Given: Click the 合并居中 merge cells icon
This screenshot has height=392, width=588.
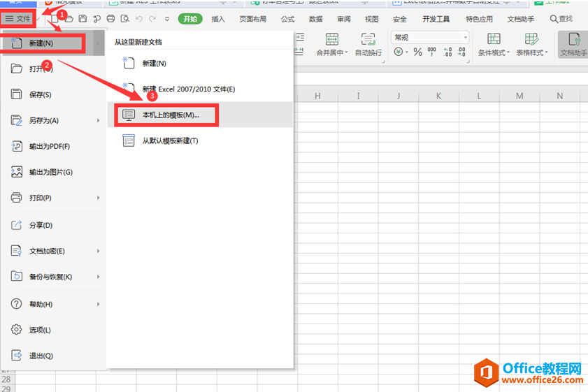Looking at the screenshot, I should (331, 39).
